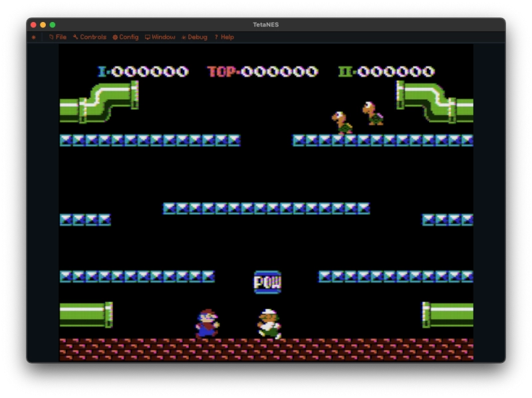Viewport: 532px width, 398px height.
Task: Open the Debug menu
Action: pos(194,37)
